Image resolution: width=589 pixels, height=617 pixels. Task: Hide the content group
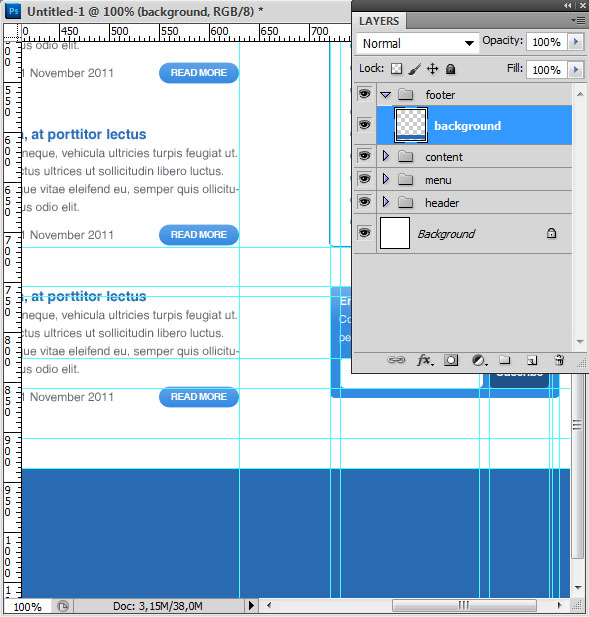364,156
